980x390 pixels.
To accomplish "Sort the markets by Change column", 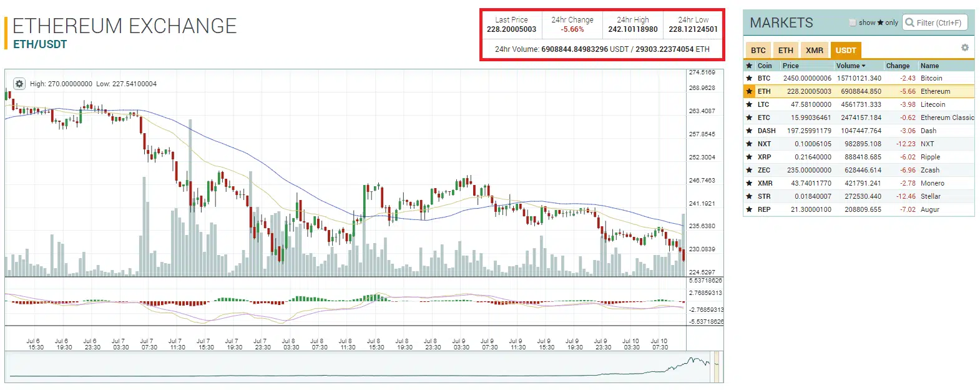I will 898,66.
